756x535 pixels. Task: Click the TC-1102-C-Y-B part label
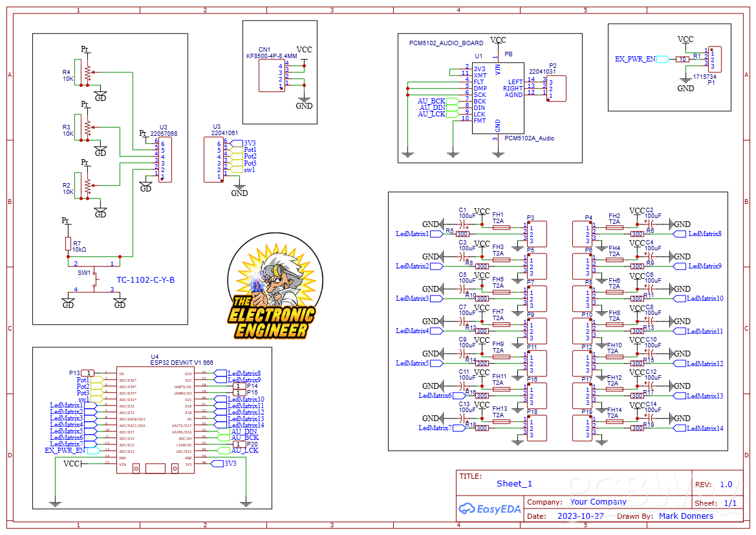pos(146,280)
